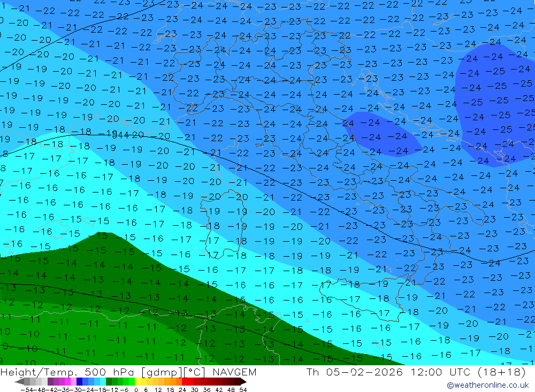Image resolution: width=535 pixels, height=392 pixels.
Task: Pick the bright pure red legend segment
Action: pos(185,381)
